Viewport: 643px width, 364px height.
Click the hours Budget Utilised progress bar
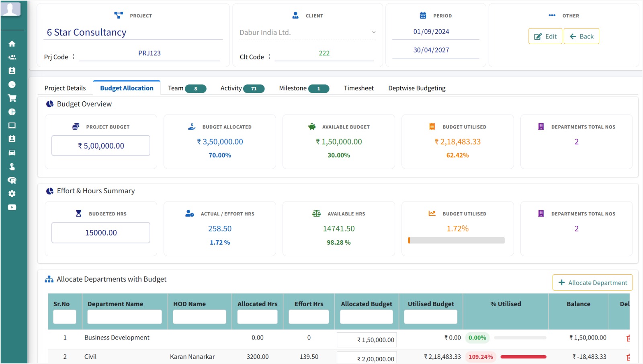pos(457,240)
